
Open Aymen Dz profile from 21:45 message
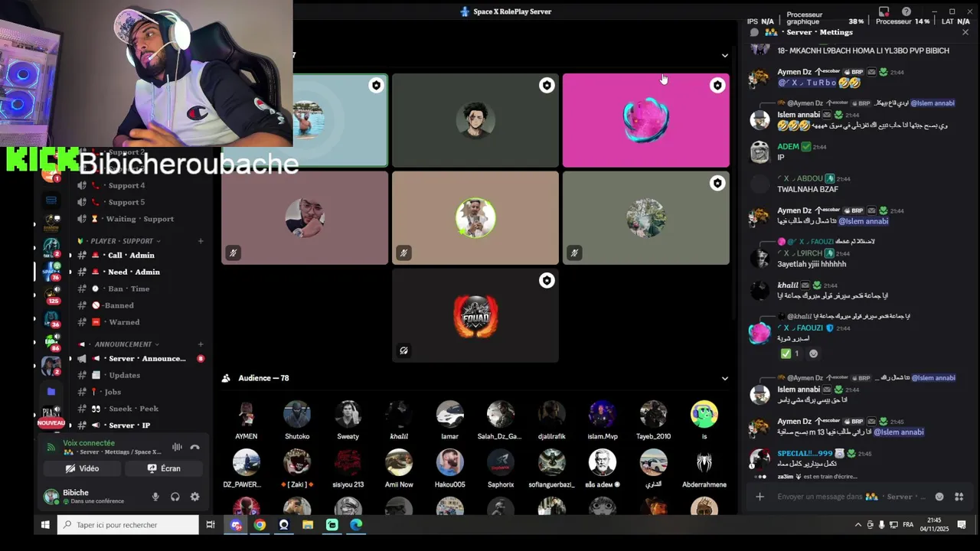point(794,421)
